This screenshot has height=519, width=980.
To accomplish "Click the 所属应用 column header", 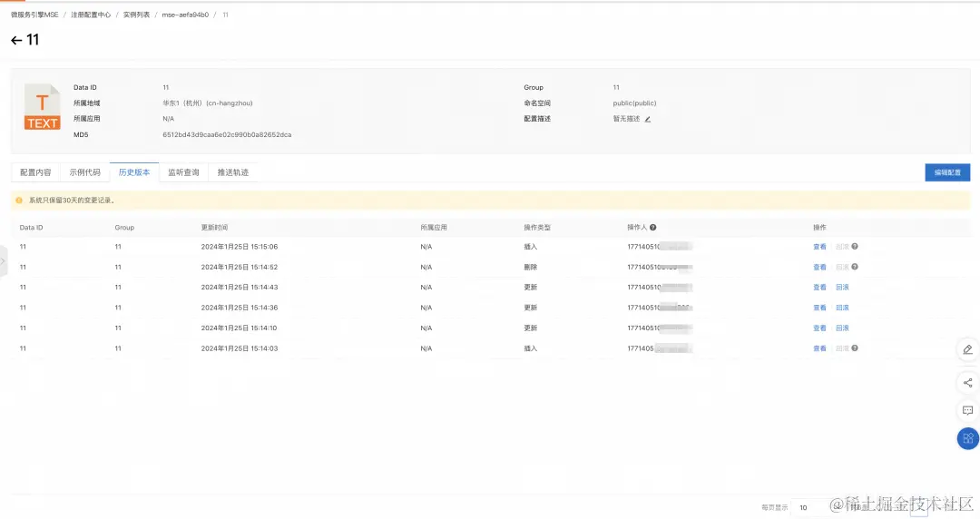I will [434, 228].
